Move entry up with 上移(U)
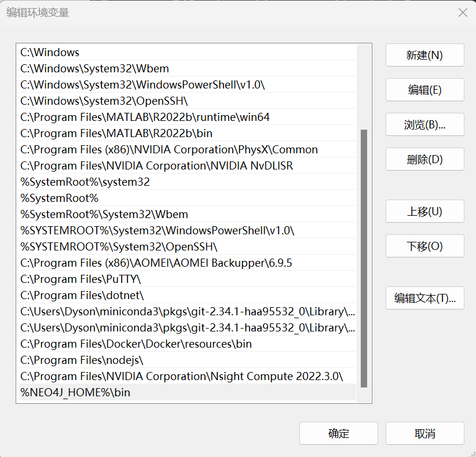The height and width of the screenshot is (457, 476). [x=424, y=211]
